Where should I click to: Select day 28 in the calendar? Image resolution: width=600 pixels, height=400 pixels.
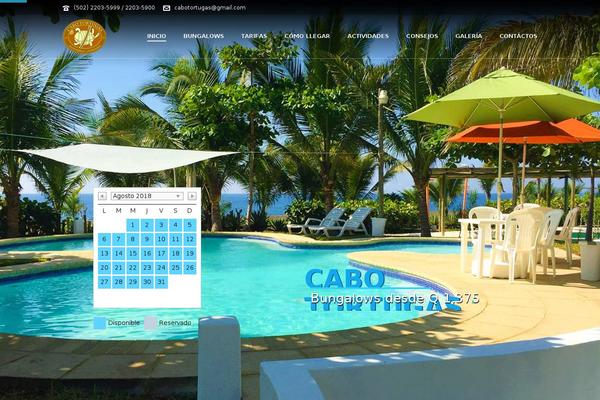pos(118,282)
